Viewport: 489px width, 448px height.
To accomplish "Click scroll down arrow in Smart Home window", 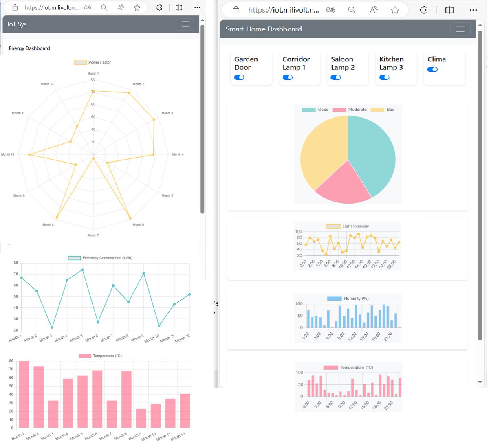I will point(480,382).
